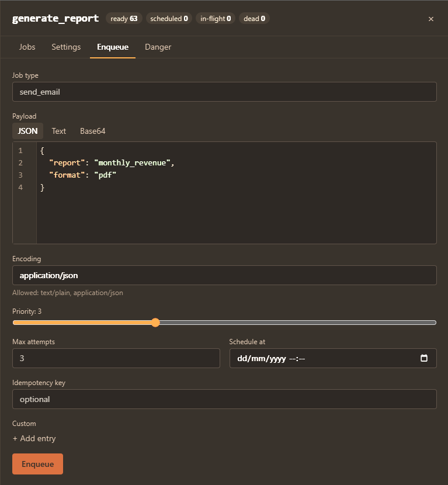Click the Encoding input field
Screen dimensions: 448x485
(x=224, y=275)
